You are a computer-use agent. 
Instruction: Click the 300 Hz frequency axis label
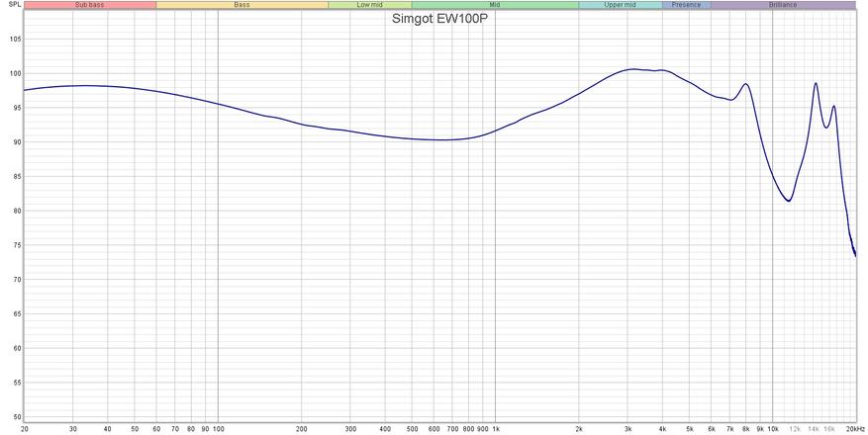(350, 429)
